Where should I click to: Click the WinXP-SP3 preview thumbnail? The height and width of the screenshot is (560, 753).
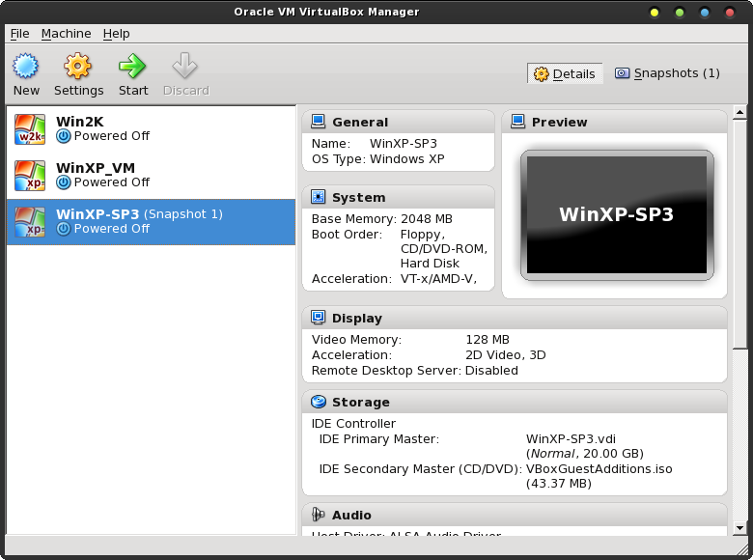pos(617,214)
